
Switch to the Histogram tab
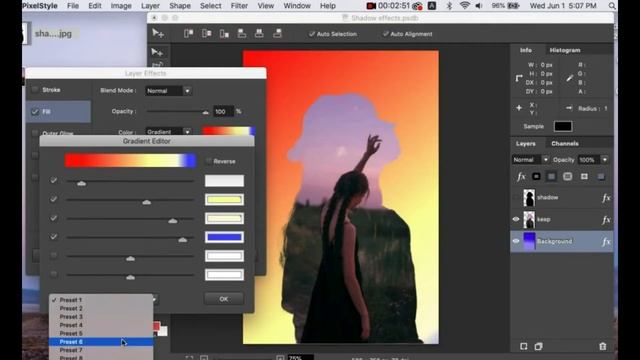[x=565, y=50]
